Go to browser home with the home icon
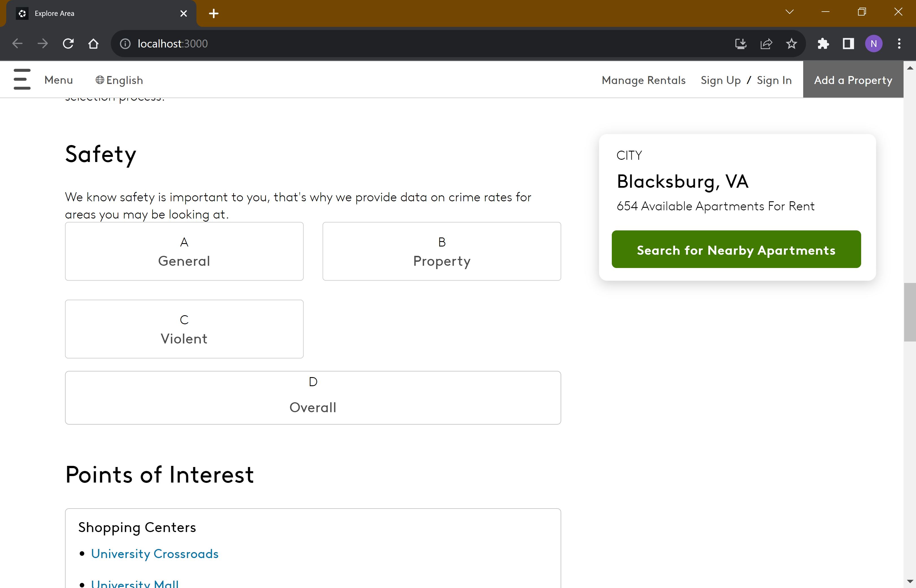This screenshot has width=916, height=588. coord(93,43)
